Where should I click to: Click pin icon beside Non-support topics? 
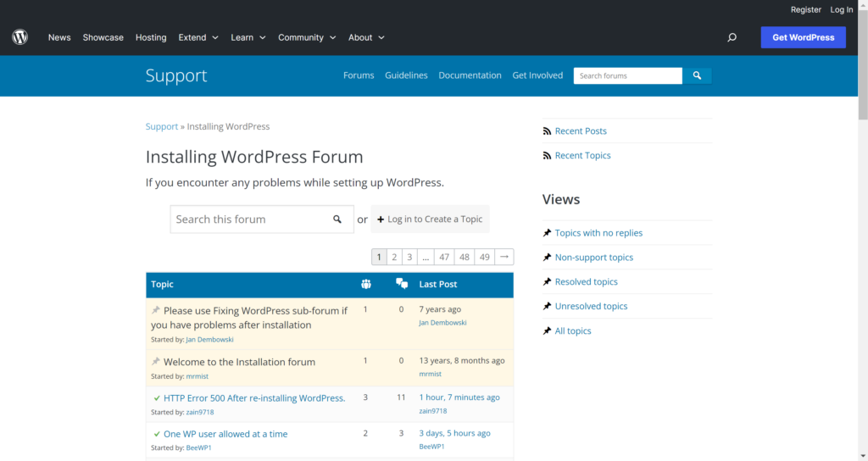[x=547, y=258]
